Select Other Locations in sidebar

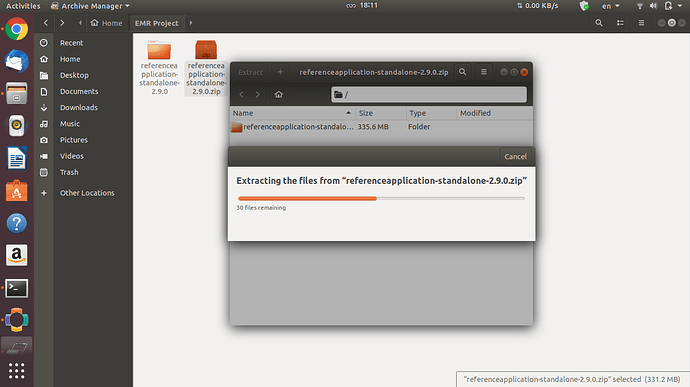87,193
